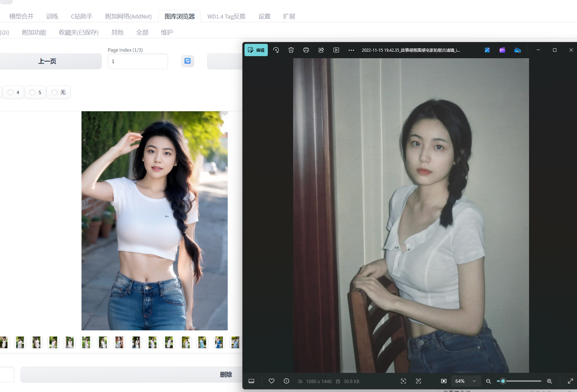The image size is (577, 392).
Task: Print the image using the printer icon
Action: tap(306, 50)
